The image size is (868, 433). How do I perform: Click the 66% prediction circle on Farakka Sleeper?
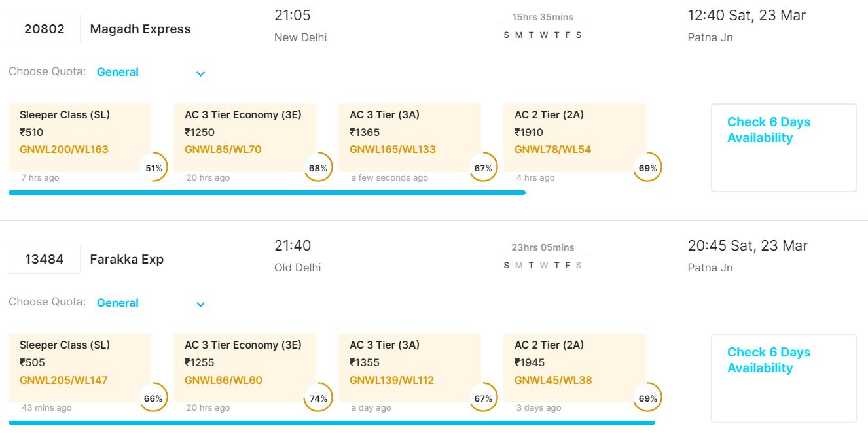pyautogui.click(x=154, y=398)
